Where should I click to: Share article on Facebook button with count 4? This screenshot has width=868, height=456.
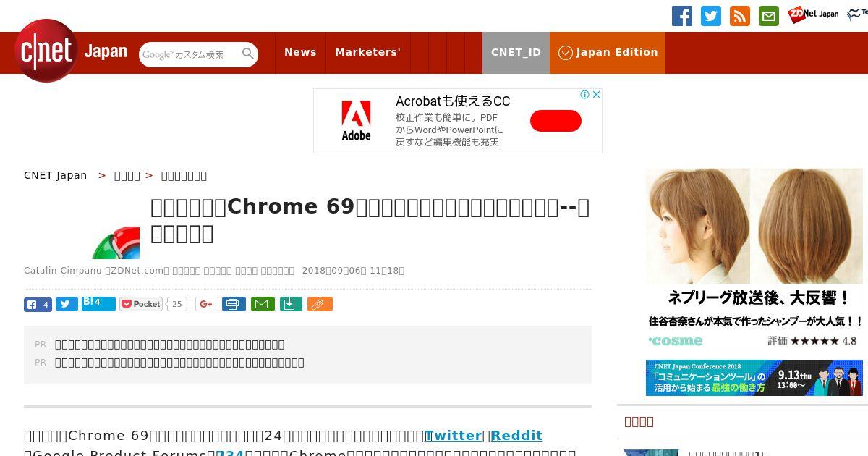38,305
